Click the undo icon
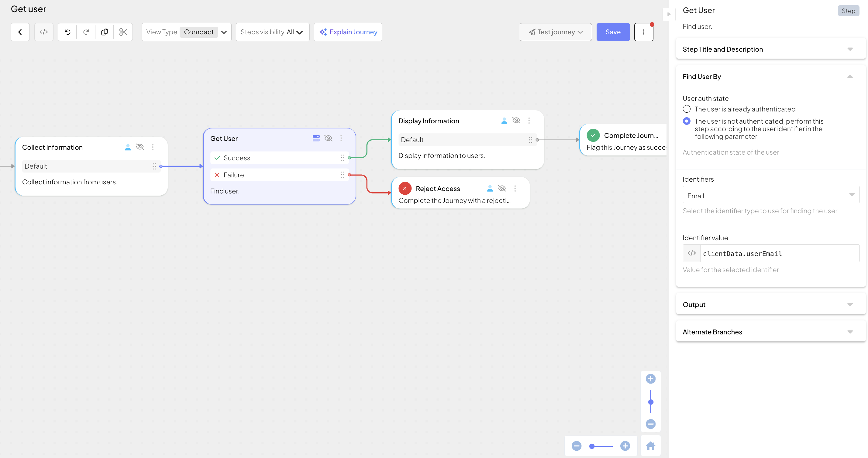868x458 pixels. (67, 32)
